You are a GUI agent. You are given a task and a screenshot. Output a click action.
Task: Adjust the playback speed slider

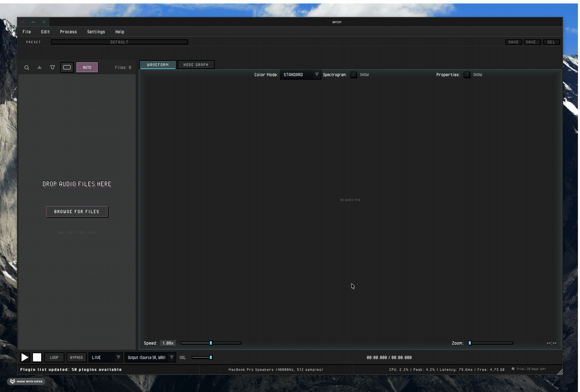(x=211, y=343)
